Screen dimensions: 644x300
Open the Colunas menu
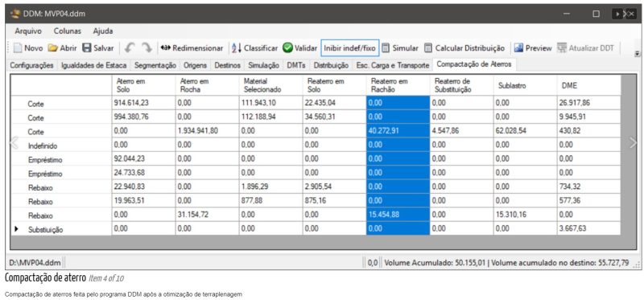coord(68,31)
